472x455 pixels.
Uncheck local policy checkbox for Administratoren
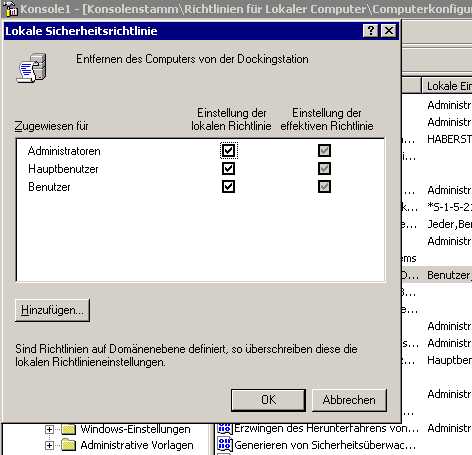click(228, 151)
